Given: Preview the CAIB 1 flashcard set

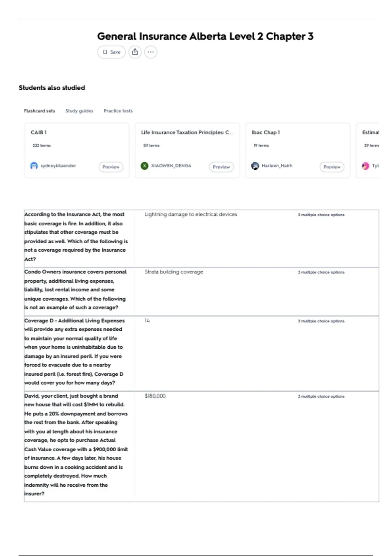Looking at the screenshot, I should [111, 167].
